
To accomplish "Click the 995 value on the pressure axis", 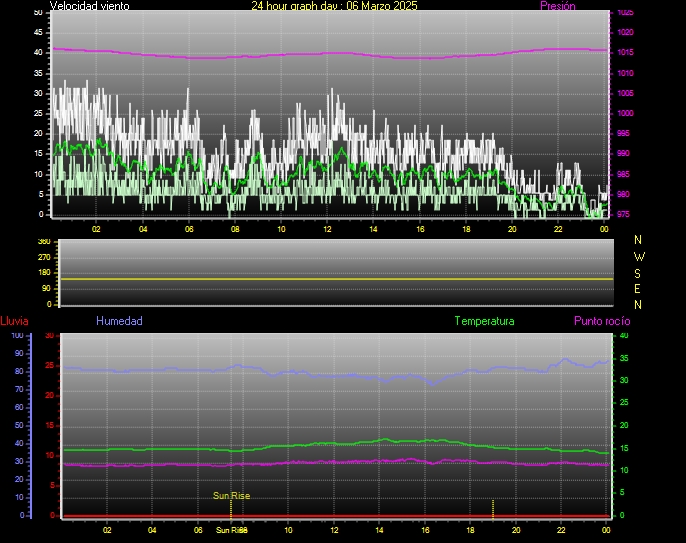I will point(623,133).
